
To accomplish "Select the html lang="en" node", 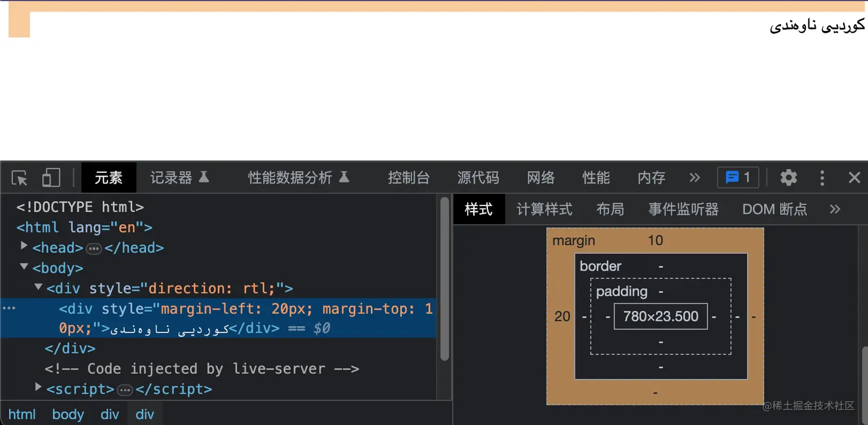I will coord(84,227).
